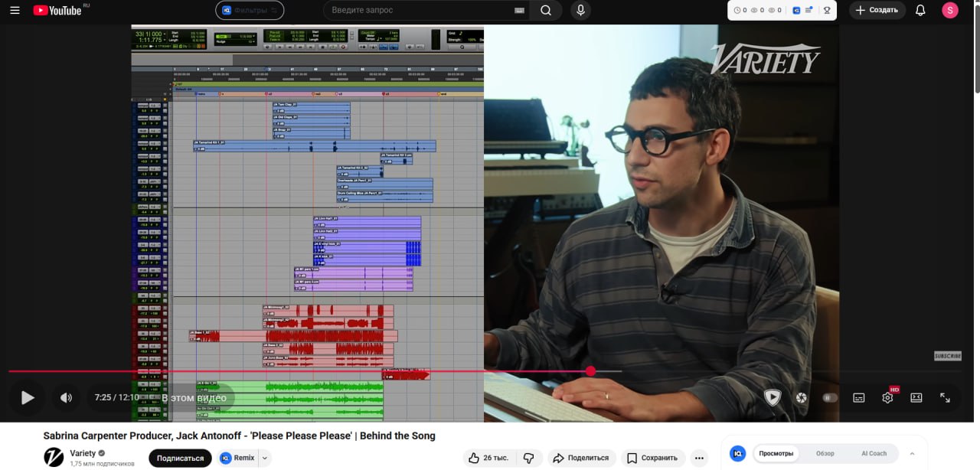Take a screenshot with camera shutter icon
The width and height of the screenshot is (980, 470).
click(x=801, y=397)
